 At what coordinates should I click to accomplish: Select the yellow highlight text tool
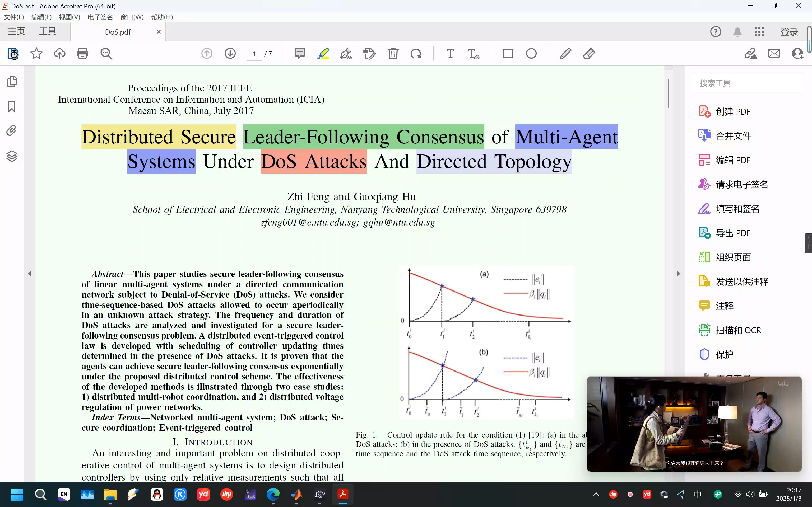[323, 54]
